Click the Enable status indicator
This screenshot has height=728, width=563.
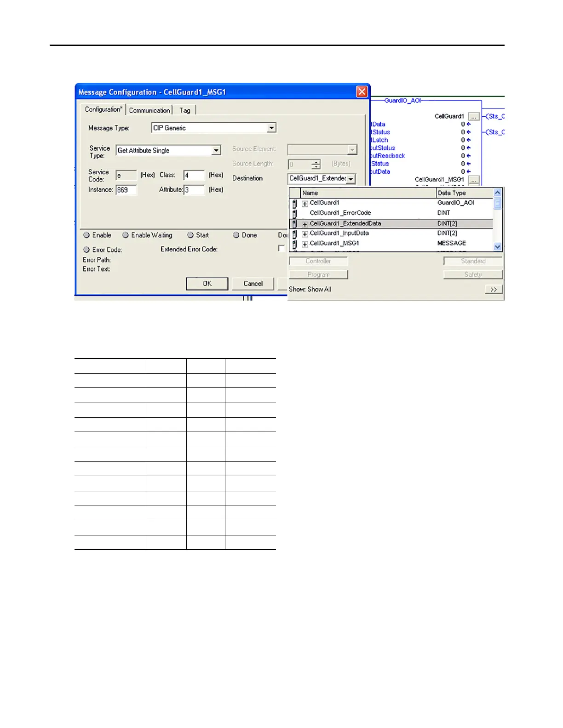pos(86,235)
